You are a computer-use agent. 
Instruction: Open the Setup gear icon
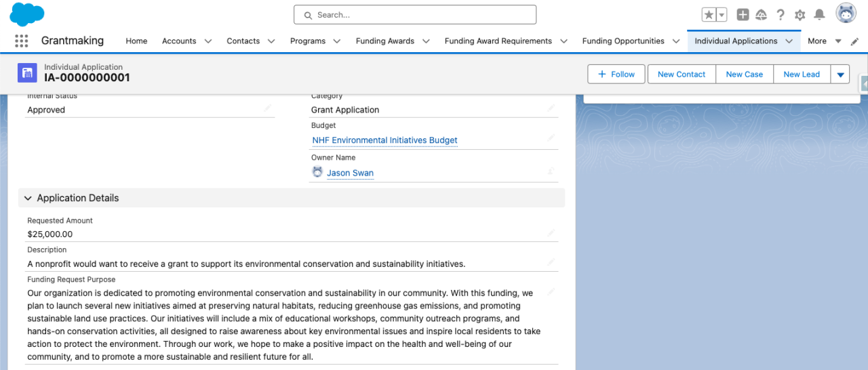coord(800,15)
